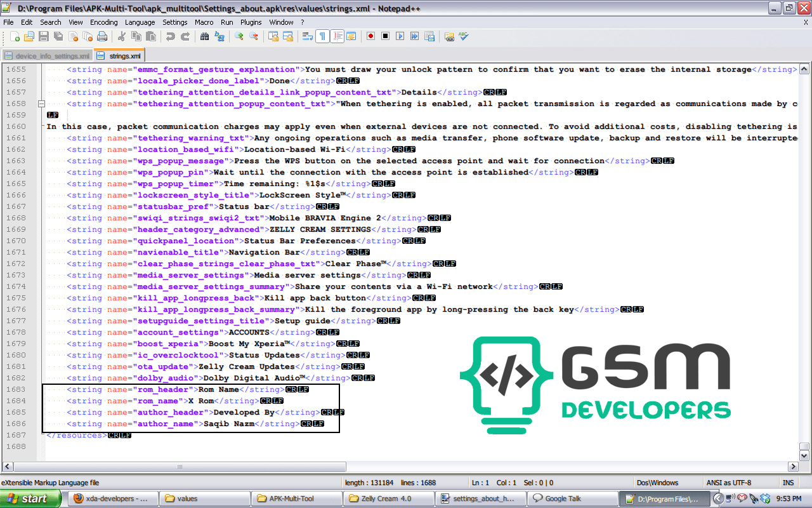Open the Macro menu

tap(204, 22)
